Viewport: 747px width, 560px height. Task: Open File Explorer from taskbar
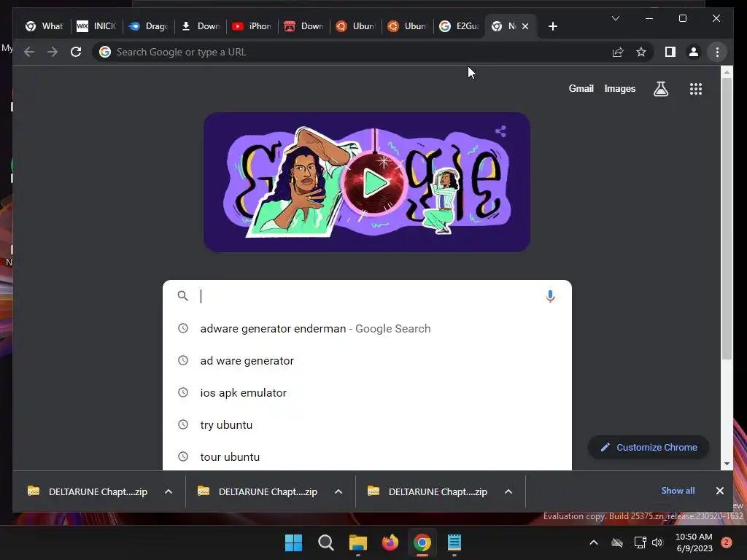pos(357,542)
